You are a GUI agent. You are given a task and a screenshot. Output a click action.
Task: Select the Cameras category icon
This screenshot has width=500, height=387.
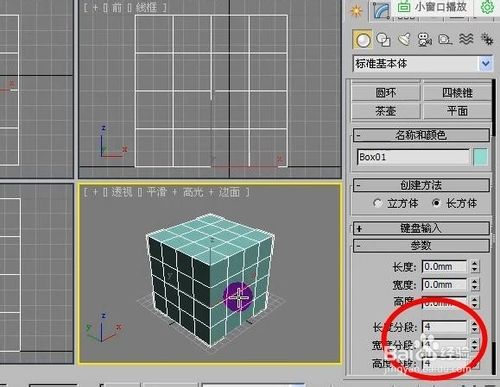(x=425, y=40)
